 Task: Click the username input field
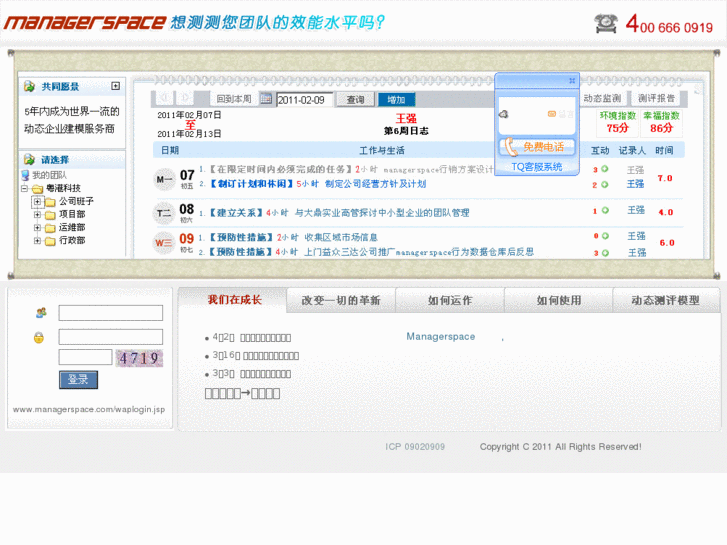click(x=110, y=313)
